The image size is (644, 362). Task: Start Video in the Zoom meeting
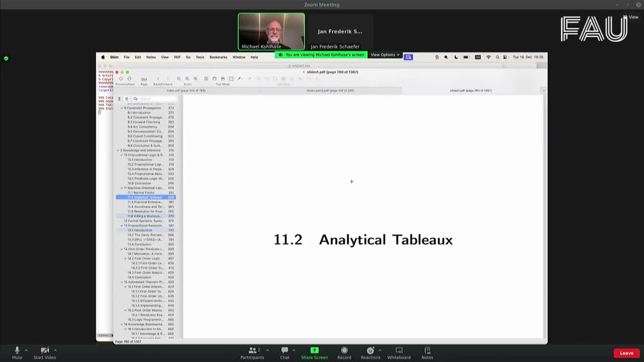tap(44, 352)
